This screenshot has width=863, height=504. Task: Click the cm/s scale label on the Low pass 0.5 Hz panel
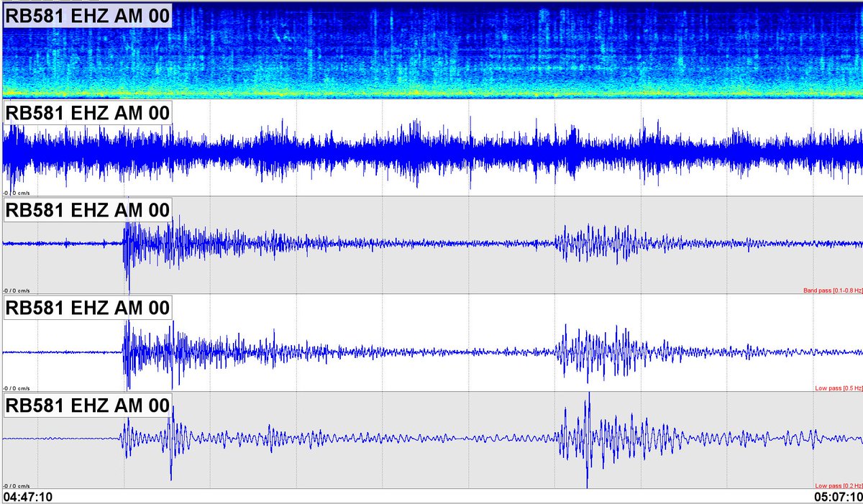pos(15,388)
